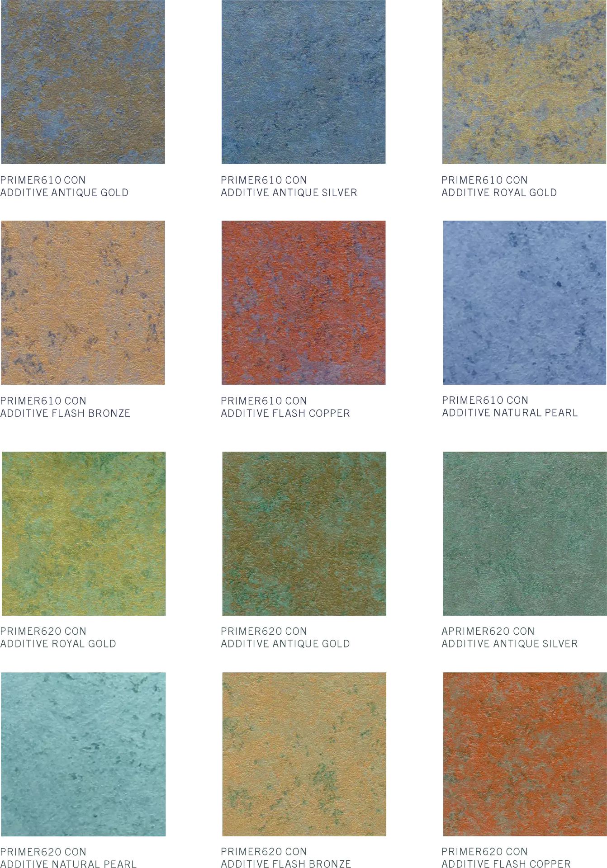Select the tan swatch with blue speckles

(x=83, y=302)
